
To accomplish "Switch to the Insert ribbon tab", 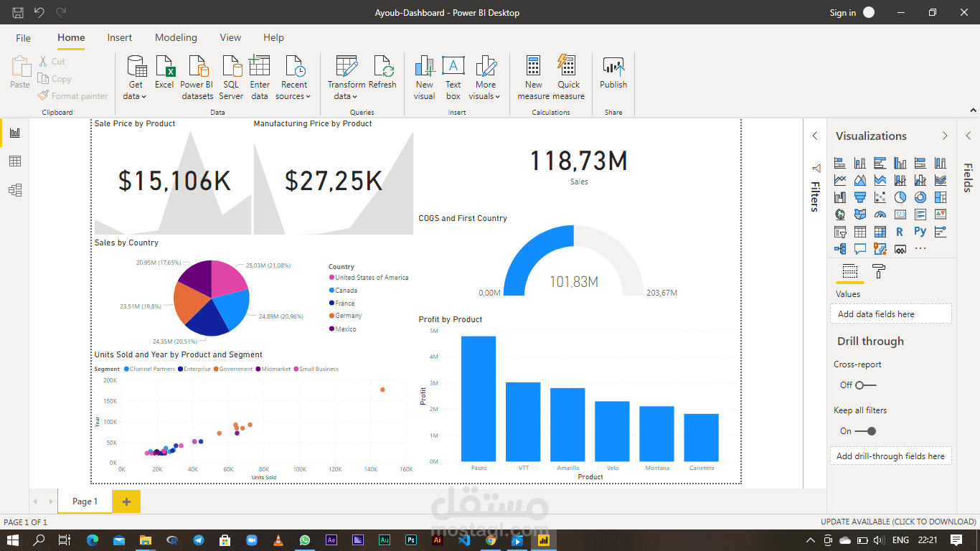I will coord(120,38).
